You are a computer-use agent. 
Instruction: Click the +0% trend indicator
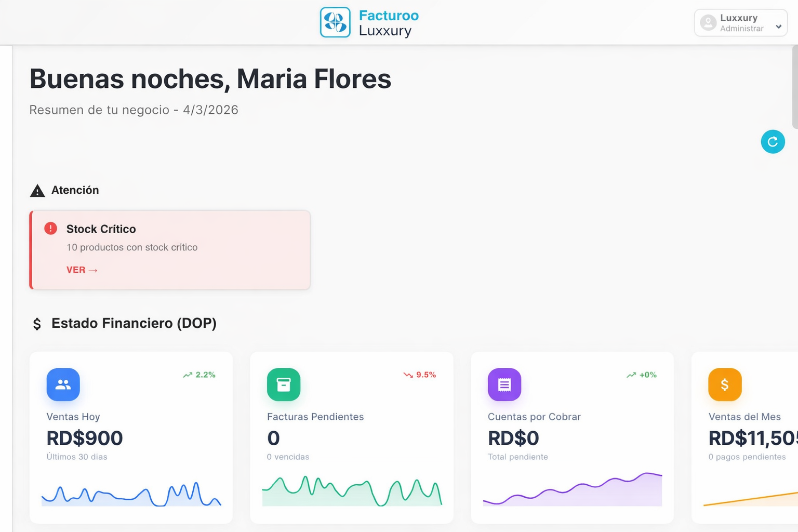[x=642, y=375]
